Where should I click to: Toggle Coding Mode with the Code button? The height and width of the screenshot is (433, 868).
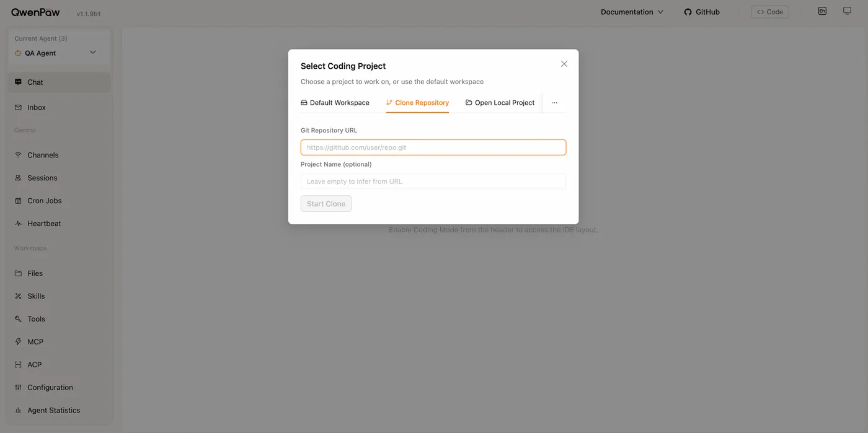pyautogui.click(x=770, y=12)
